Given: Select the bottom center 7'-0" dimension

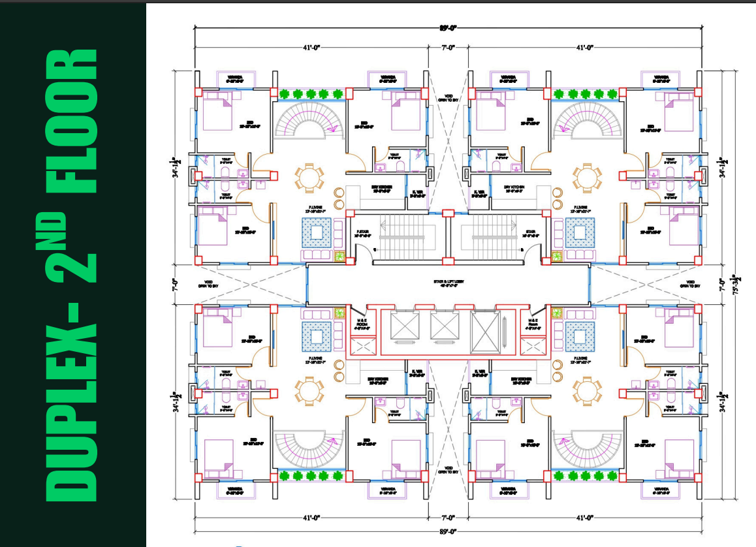Looking at the screenshot, I should pos(448,518).
